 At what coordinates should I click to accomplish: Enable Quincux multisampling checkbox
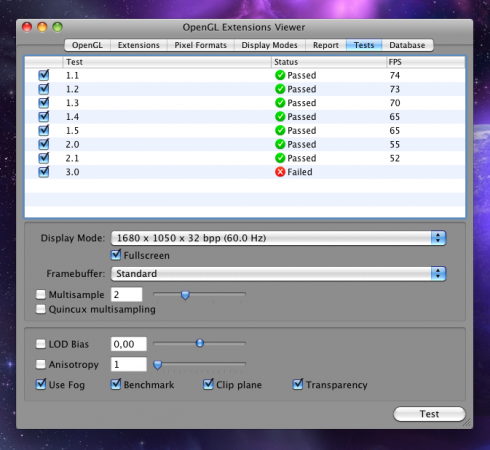(41, 309)
